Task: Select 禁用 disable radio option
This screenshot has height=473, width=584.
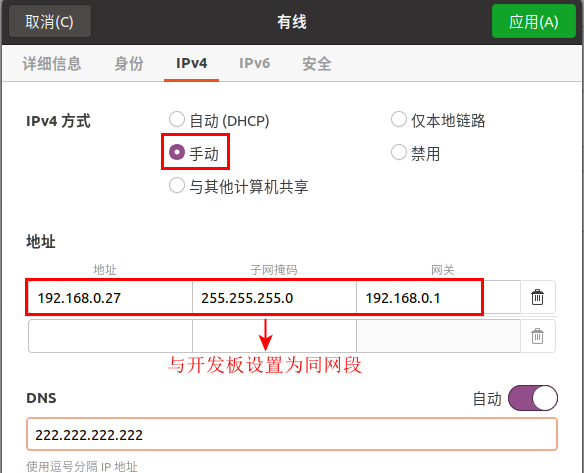Action: point(416,153)
